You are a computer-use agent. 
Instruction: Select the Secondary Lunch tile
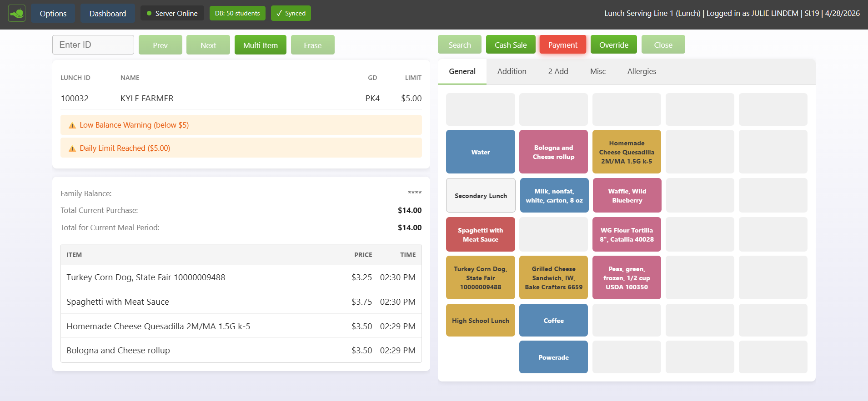[481, 195]
